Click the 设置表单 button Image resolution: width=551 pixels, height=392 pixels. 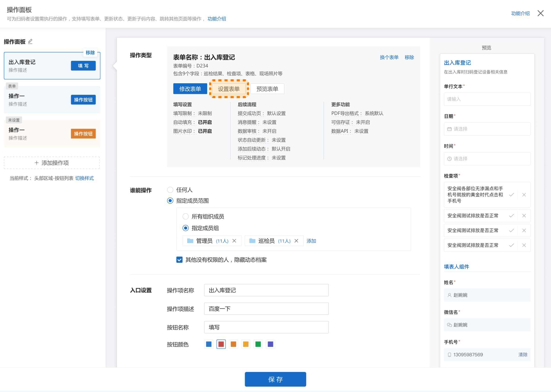(x=229, y=89)
